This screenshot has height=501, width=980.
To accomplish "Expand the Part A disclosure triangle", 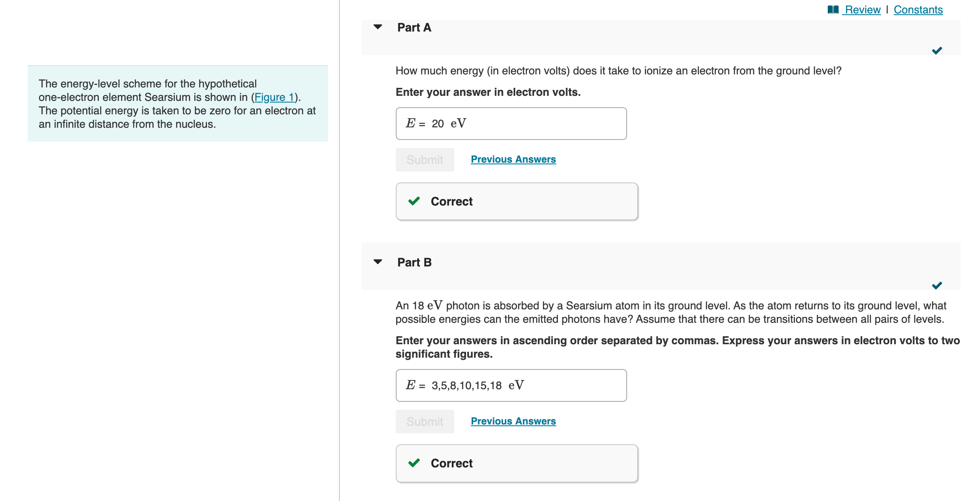I will 378,26.
